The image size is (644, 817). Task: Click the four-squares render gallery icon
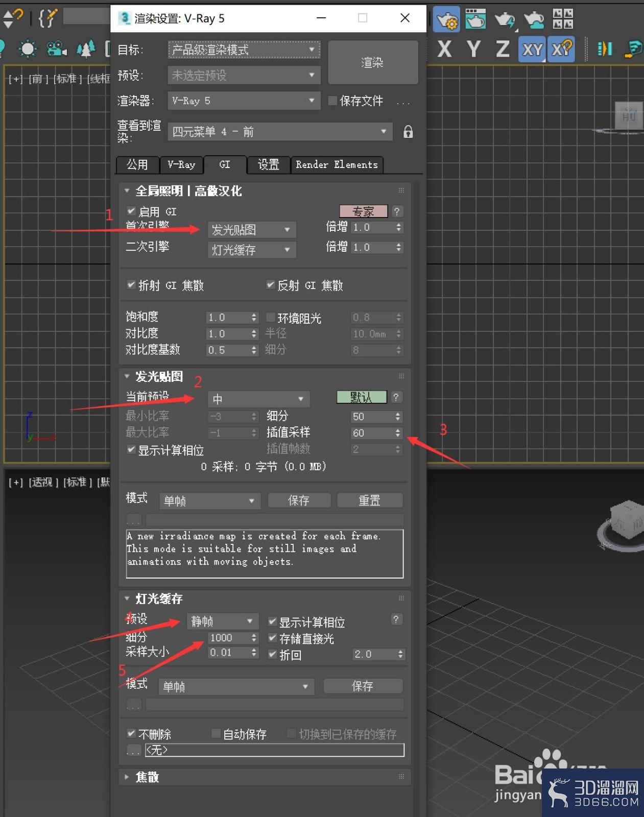point(563,18)
